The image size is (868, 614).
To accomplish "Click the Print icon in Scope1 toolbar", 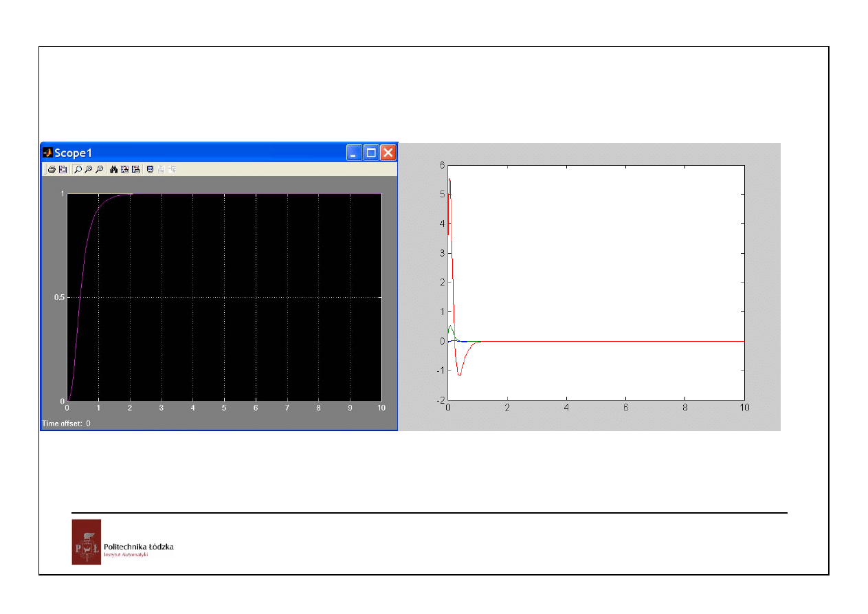I will [52, 169].
